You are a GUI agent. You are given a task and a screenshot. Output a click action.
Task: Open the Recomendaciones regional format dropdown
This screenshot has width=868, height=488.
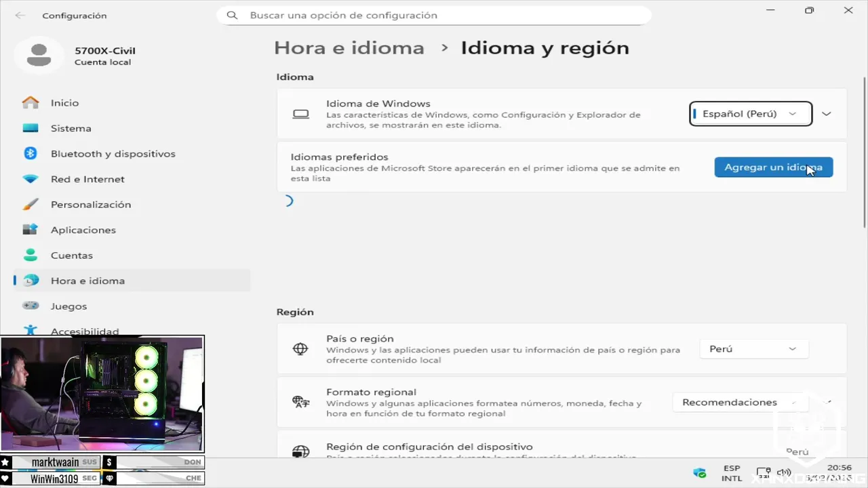741,403
